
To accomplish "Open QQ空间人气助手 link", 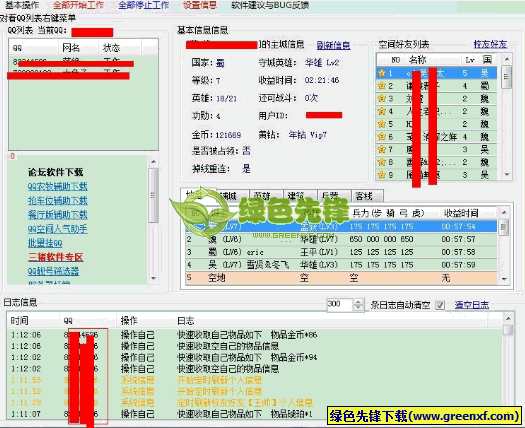I will point(58,229).
